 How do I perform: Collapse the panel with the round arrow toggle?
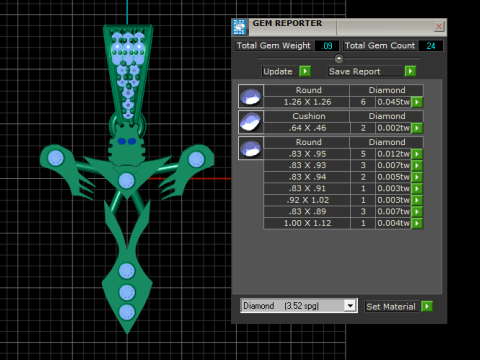point(339,59)
